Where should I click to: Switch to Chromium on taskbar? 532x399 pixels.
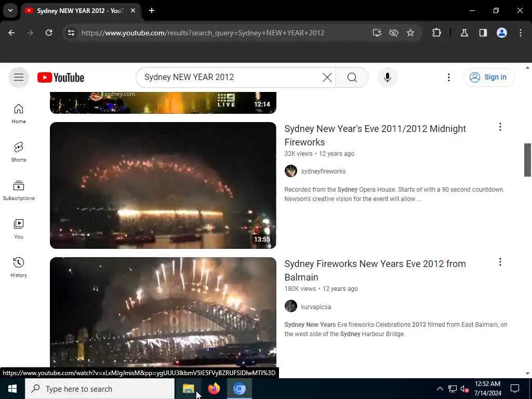pos(239,389)
